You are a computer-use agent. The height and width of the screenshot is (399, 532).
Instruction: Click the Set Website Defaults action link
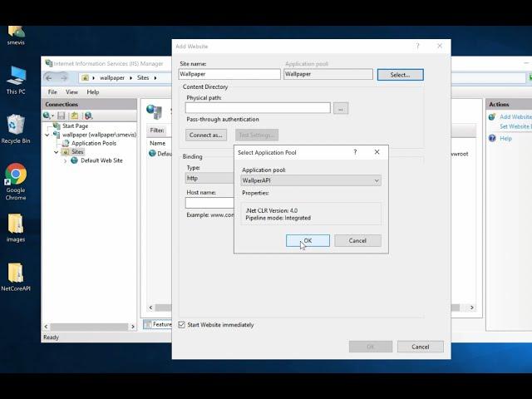[x=515, y=126]
